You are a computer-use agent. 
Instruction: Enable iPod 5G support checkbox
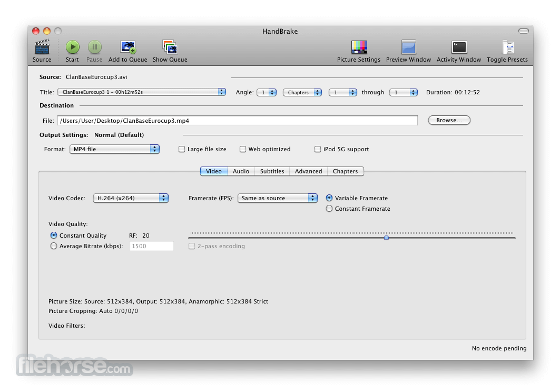[318, 149]
